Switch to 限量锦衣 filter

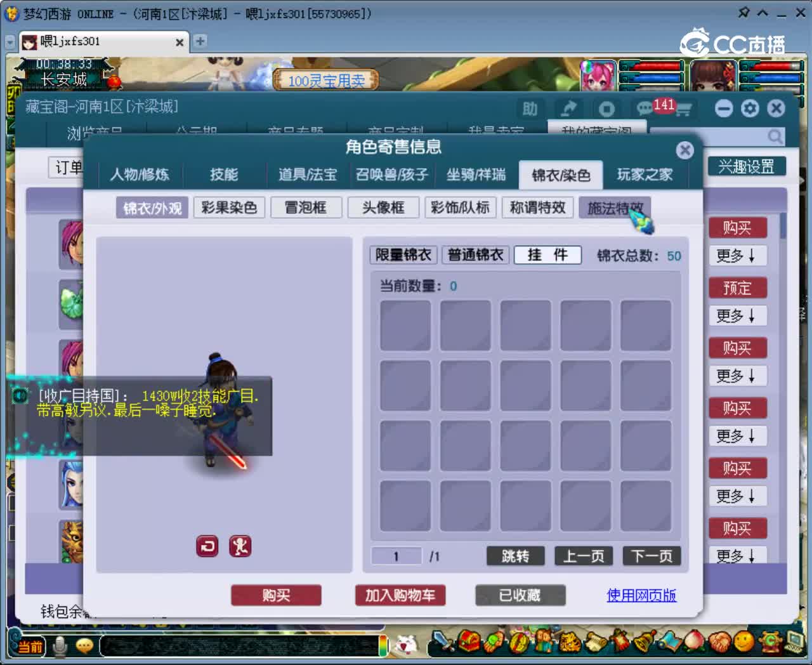click(403, 255)
